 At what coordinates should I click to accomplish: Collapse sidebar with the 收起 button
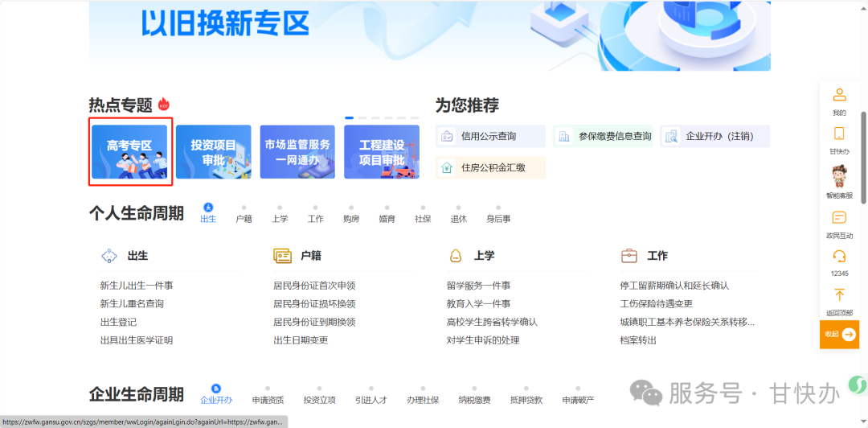pos(839,334)
